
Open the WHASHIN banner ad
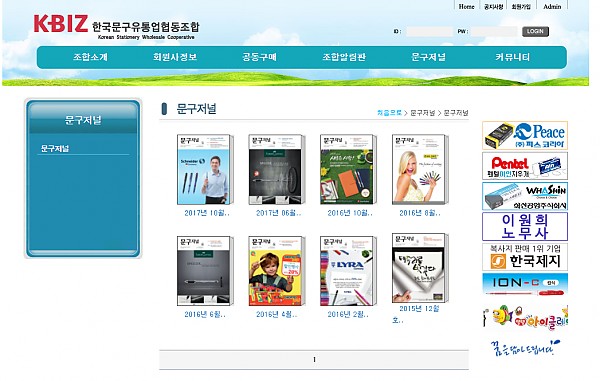click(525, 196)
